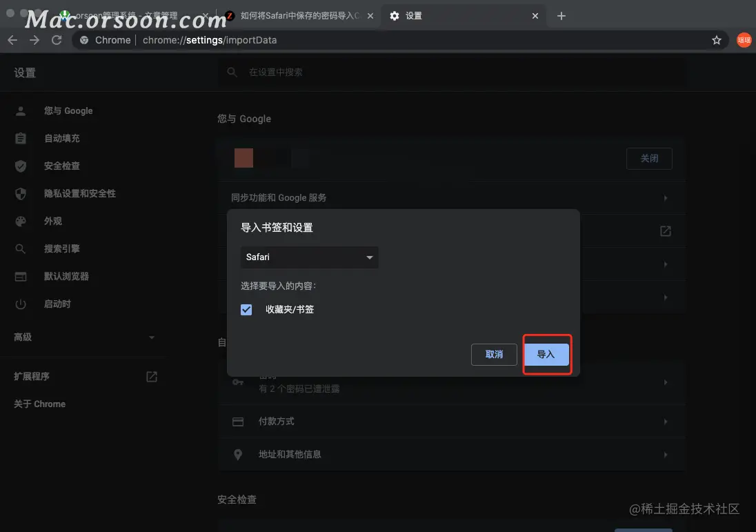Viewport: 756px width, 532px height.
Task: Click the Chrome site info icon
Action: pos(84,40)
